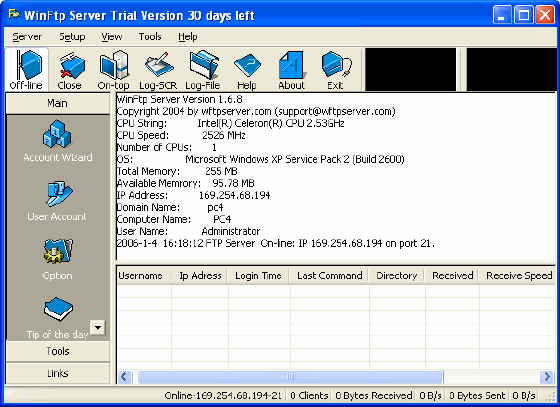This screenshot has width=560, height=407.
Task: Sort by Login Time column header
Action: (x=259, y=276)
